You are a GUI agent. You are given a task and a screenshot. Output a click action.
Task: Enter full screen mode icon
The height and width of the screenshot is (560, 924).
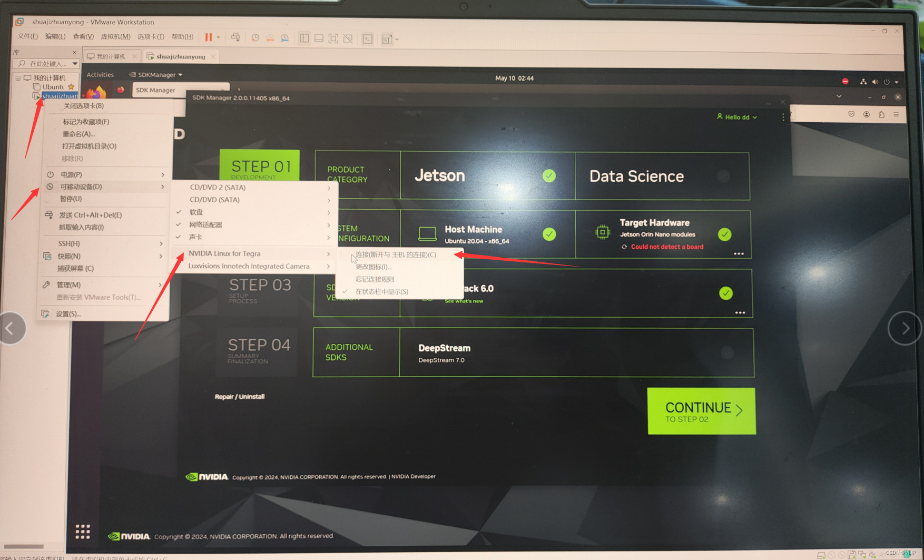click(333, 38)
